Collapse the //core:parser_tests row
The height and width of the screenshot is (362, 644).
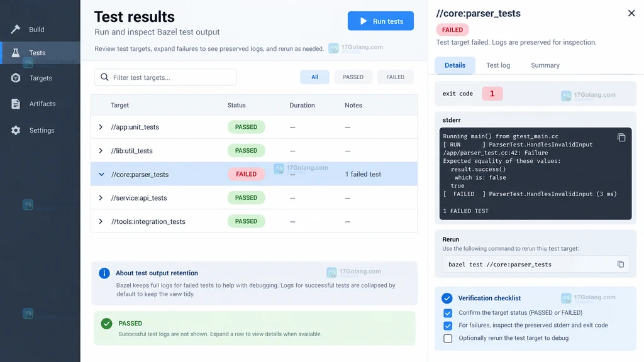101,175
